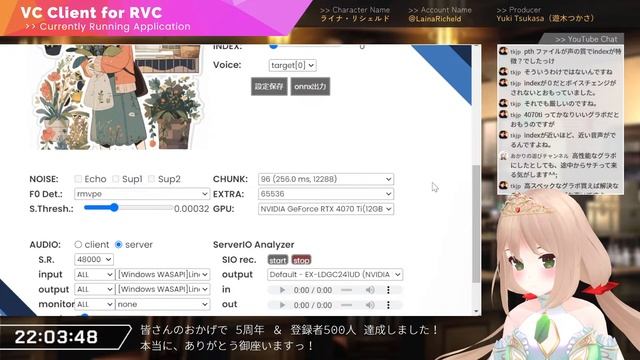Screen dimensions: 640x360
Task: Click the 'in' audio progress bar
Action: (347, 290)
